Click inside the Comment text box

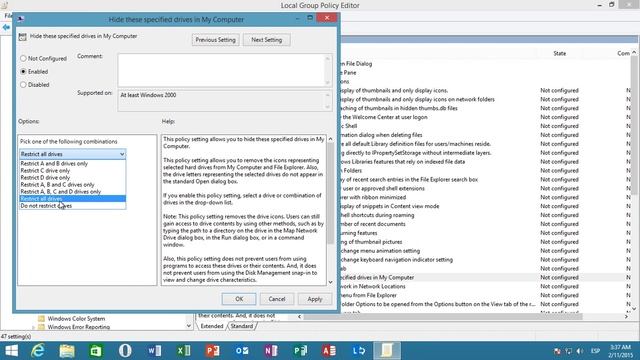[222, 70]
